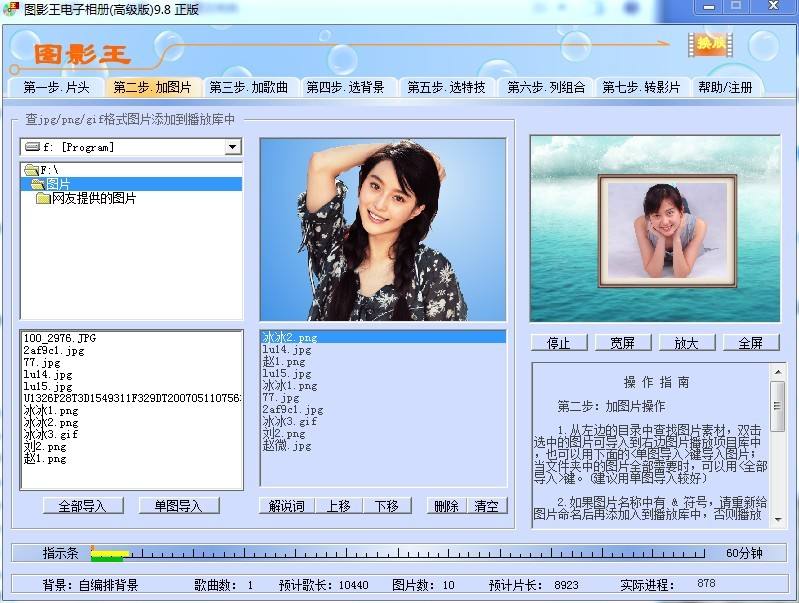Click the 下移 move-down button
The height and width of the screenshot is (603, 799).
coord(387,506)
